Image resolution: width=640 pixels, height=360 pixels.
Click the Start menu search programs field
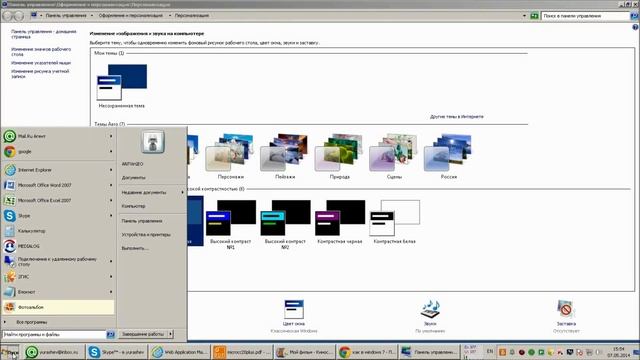pyautogui.click(x=54, y=334)
